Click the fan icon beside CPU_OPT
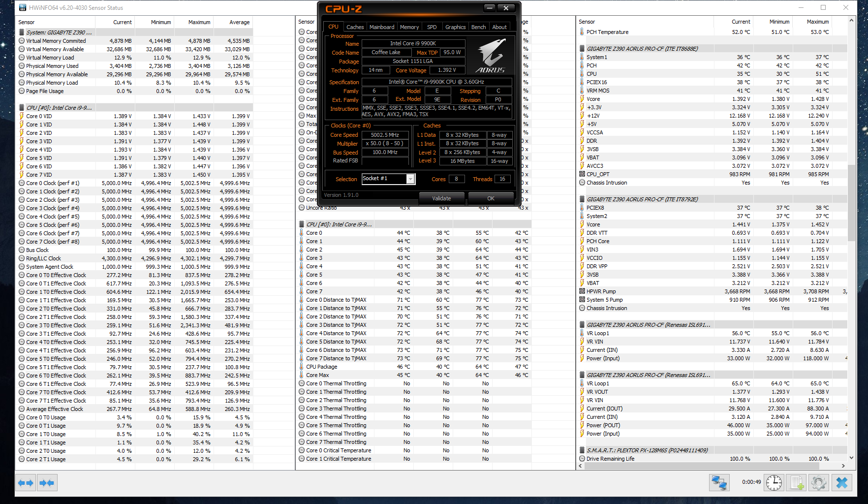The height and width of the screenshot is (504, 868). point(582,174)
